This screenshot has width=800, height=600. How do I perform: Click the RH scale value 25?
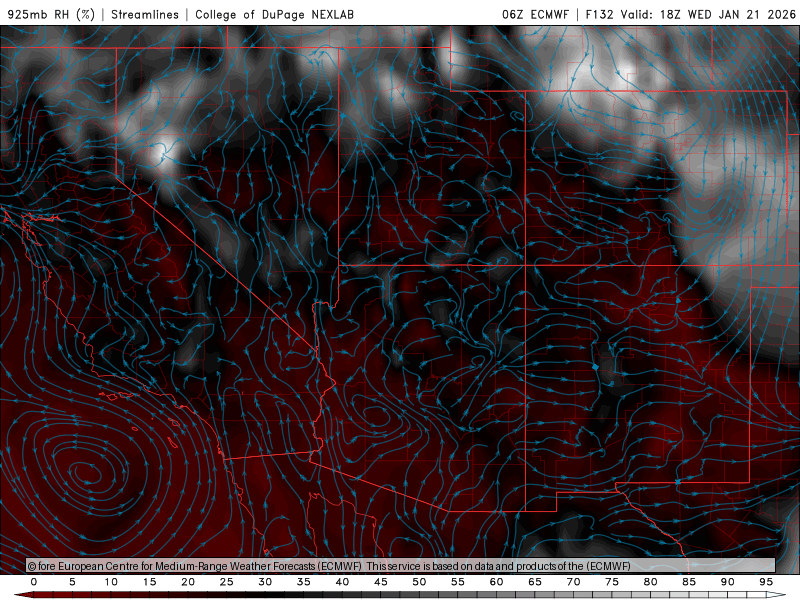pyautogui.click(x=227, y=582)
